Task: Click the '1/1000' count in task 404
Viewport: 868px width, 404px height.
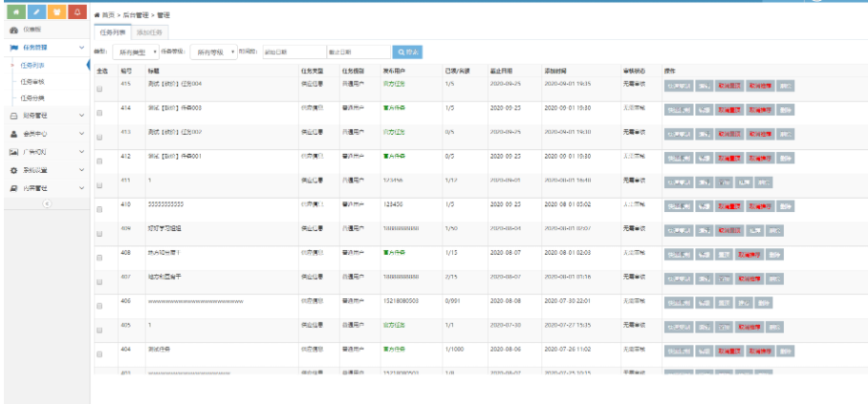Action: [454, 350]
